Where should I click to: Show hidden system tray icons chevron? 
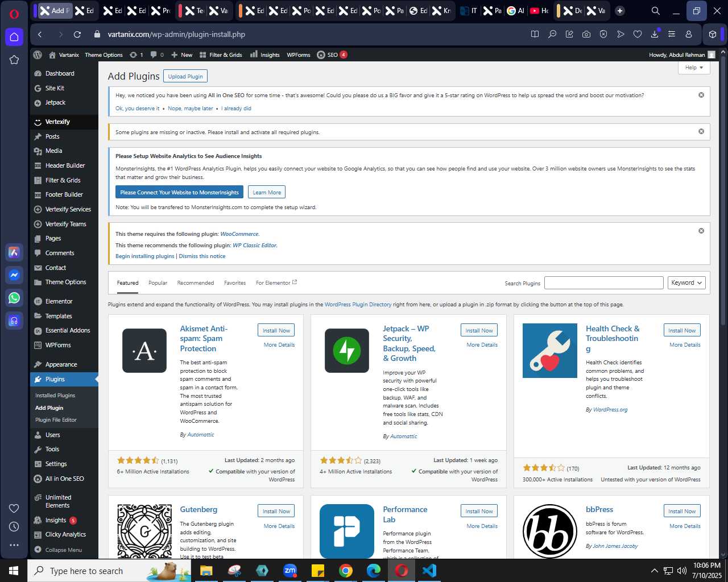coord(654,571)
